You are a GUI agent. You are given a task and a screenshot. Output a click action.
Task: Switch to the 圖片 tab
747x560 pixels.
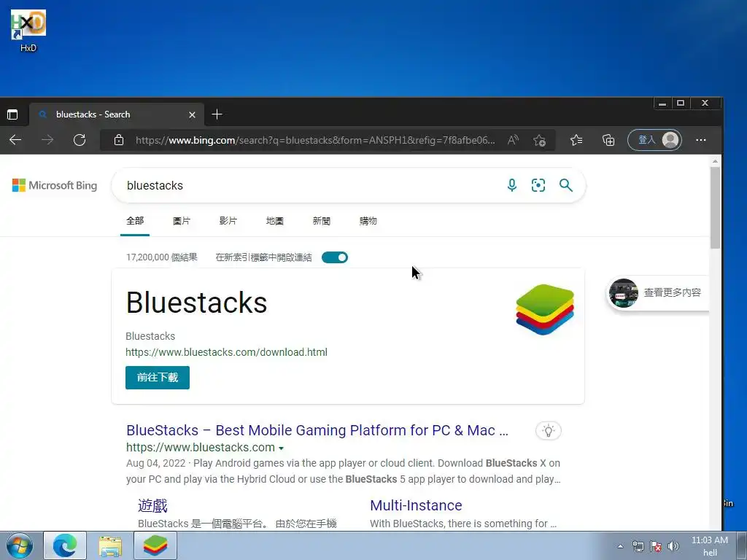click(182, 221)
